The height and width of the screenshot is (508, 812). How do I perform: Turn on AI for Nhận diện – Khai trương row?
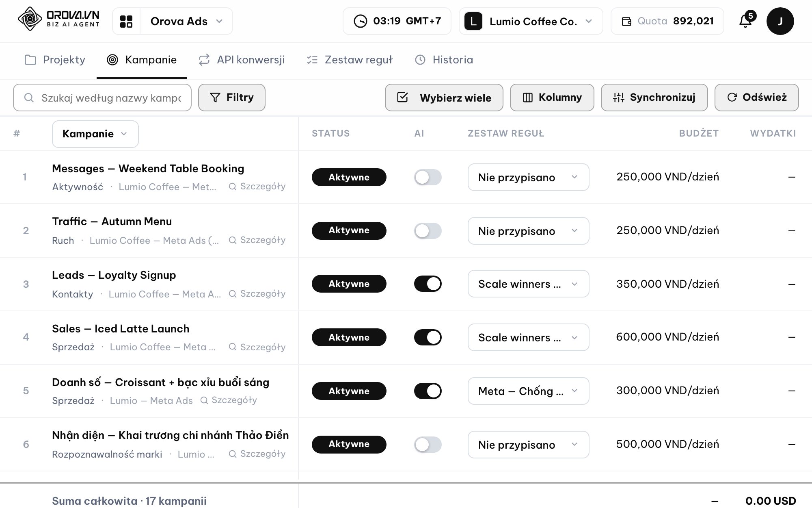click(x=428, y=445)
